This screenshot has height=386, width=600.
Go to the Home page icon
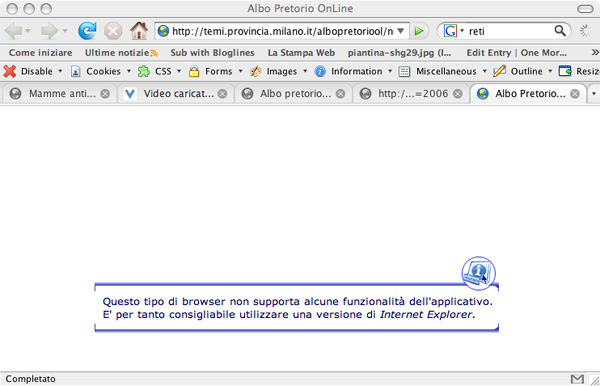[139, 31]
